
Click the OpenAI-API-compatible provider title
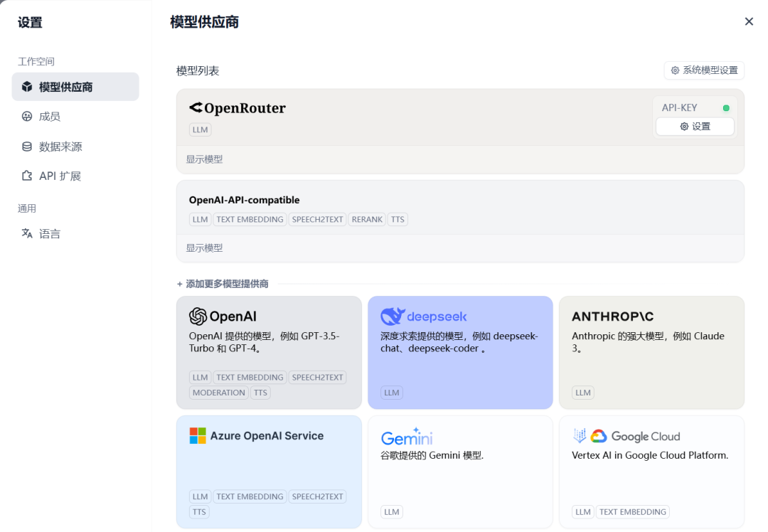244,200
